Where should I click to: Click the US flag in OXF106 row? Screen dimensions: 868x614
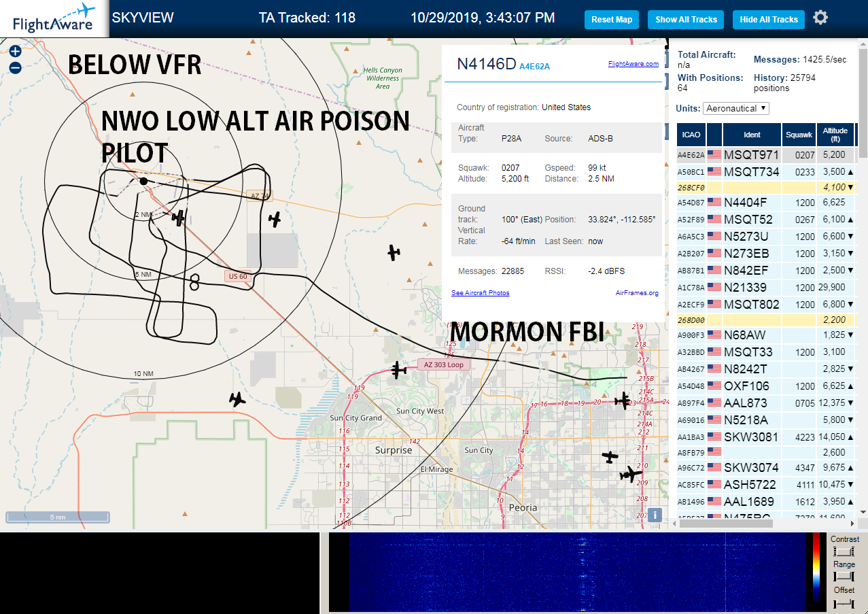click(x=714, y=386)
